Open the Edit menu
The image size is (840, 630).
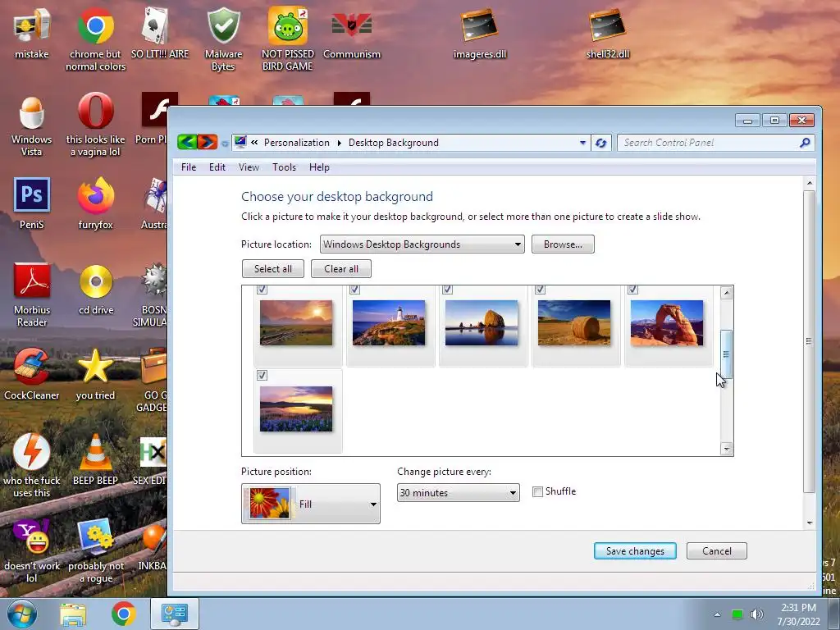217,167
